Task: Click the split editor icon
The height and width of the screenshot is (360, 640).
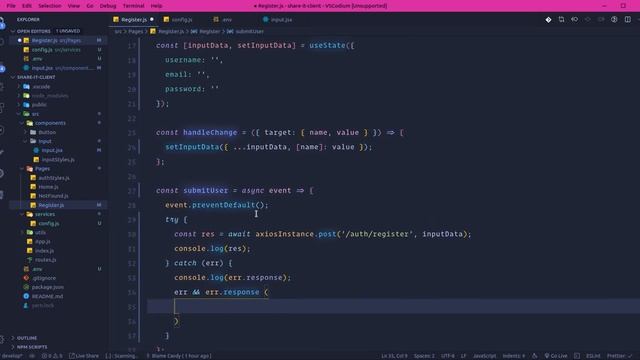Action: [627, 20]
